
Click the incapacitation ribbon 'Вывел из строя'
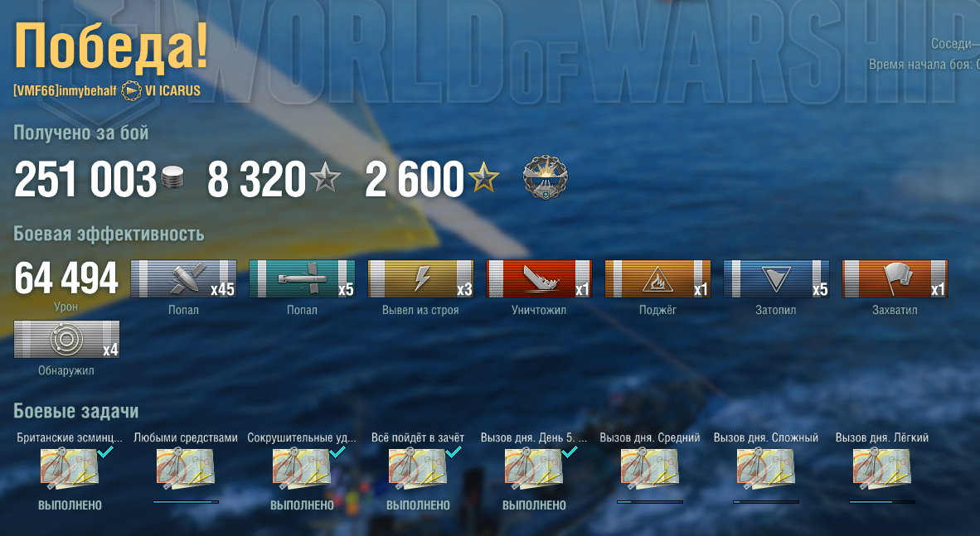tap(420, 278)
